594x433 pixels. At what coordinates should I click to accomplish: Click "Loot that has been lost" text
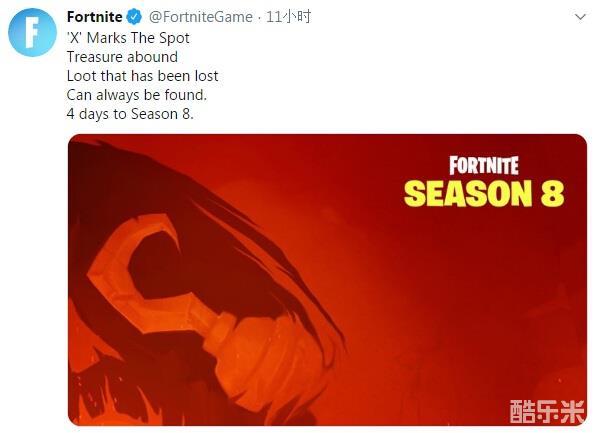(142, 76)
